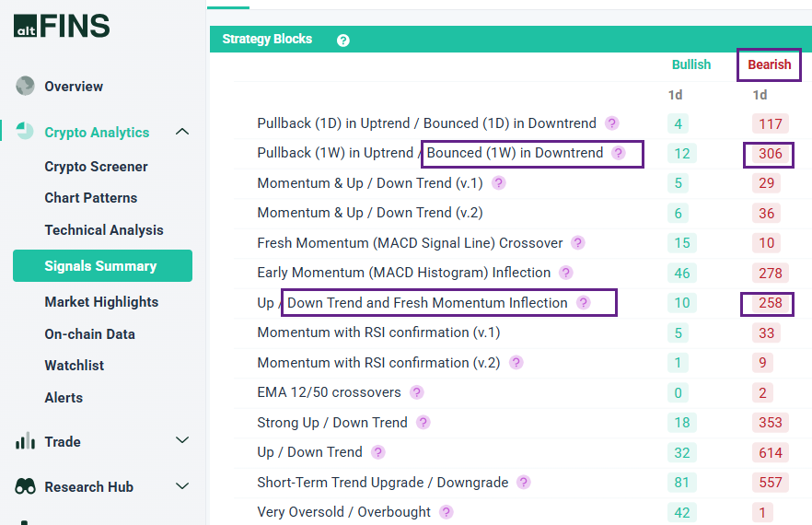Click help icon beside Very Oversold / Overbought
This screenshot has width=812, height=525.
click(447, 512)
